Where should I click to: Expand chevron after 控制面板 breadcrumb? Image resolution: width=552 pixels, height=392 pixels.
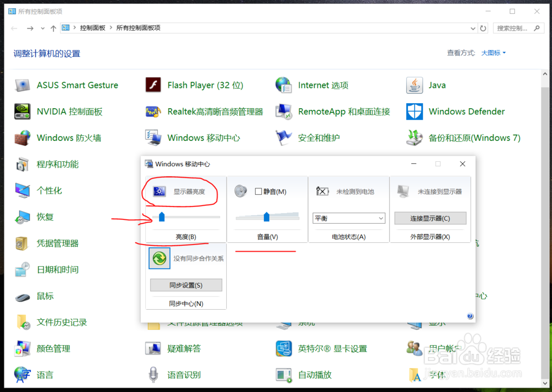pyautogui.click(x=110, y=28)
